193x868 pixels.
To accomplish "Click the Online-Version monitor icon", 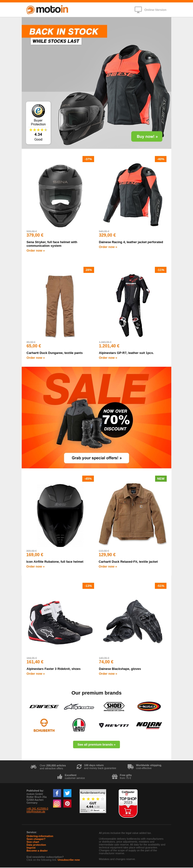I will 138,10.
